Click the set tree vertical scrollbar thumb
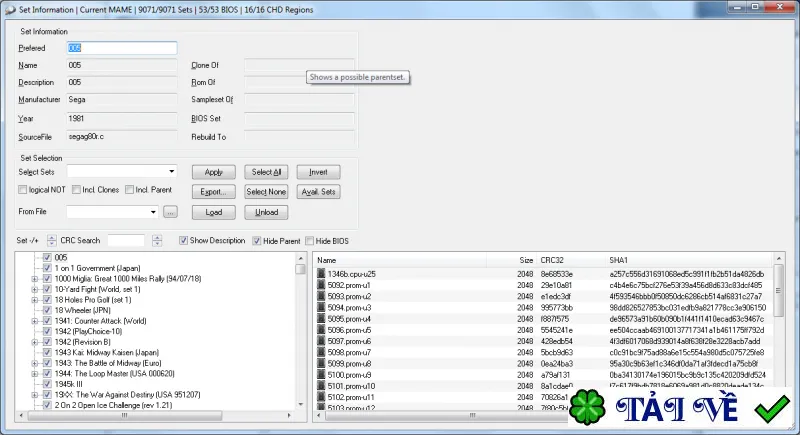Image resolution: width=800 pixels, height=435 pixels. point(301,269)
